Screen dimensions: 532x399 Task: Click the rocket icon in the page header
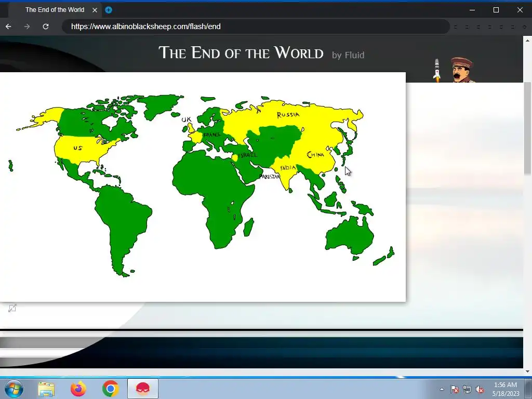pyautogui.click(x=437, y=70)
